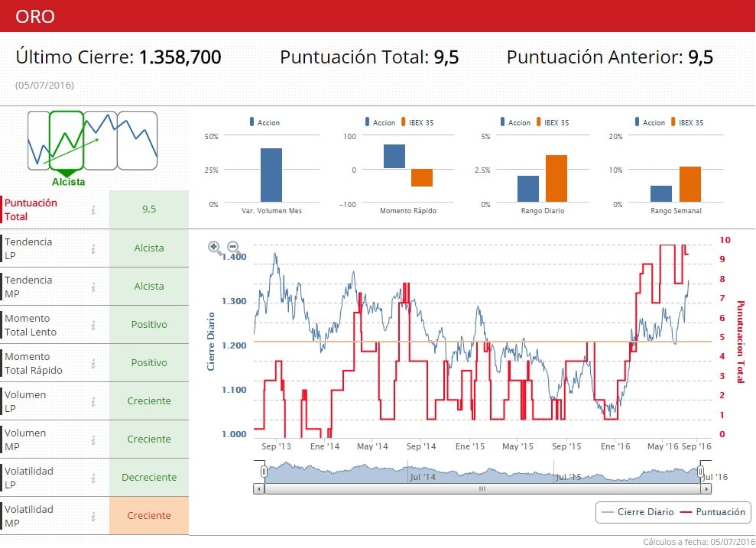Toggle IBEX 35 legend in Momento Rápido chart
Image resolution: width=756 pixels, height=548 pixels.
(x=417, y=122)
